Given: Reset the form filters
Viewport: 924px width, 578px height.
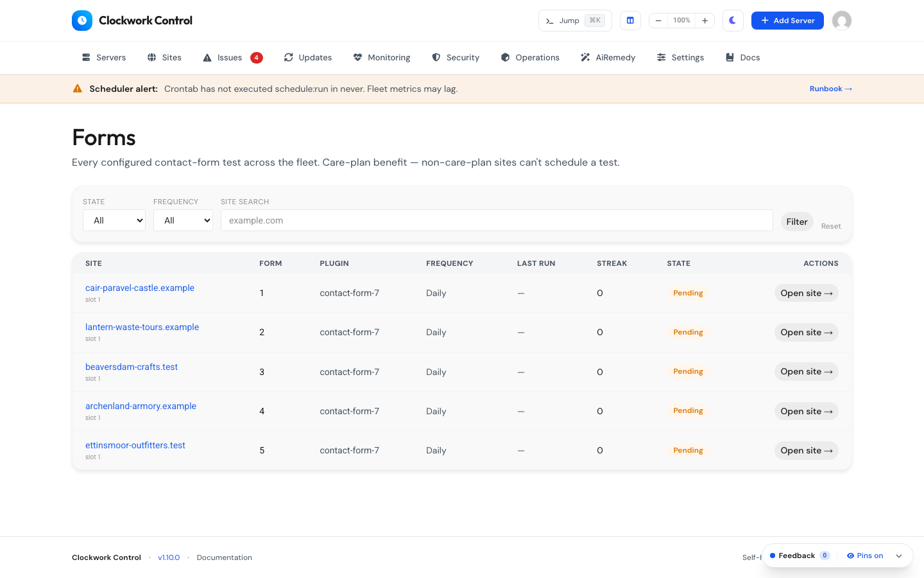Looking at the screenshot, I should coord(831,226).
